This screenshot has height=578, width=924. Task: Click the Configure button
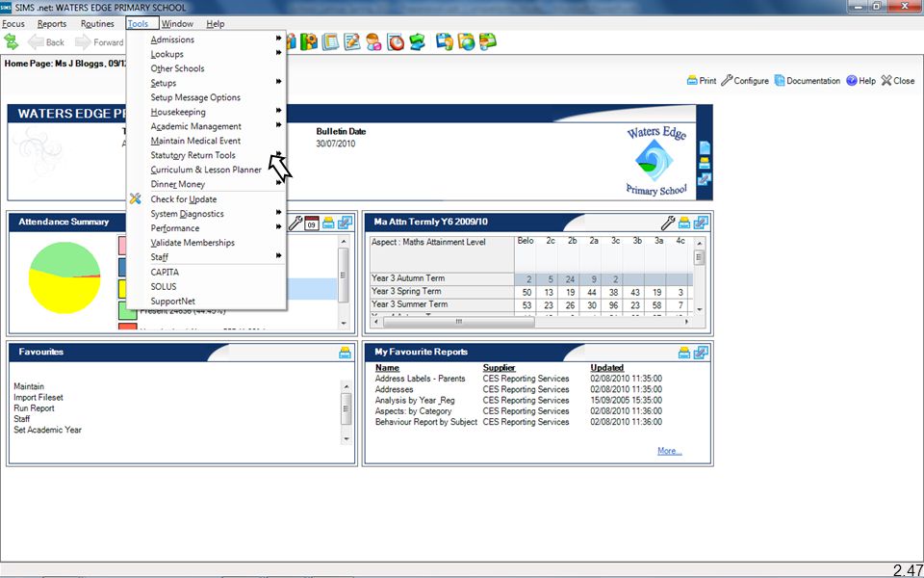tap(745, 81)
